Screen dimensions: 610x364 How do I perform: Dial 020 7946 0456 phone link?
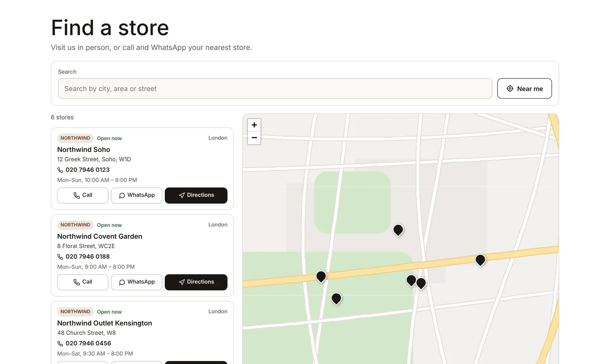tap(84, 343)
